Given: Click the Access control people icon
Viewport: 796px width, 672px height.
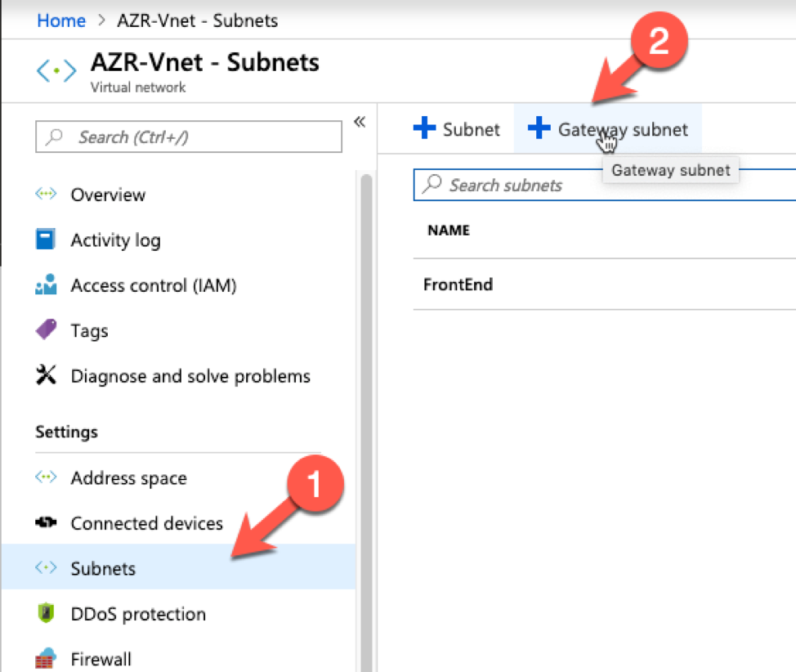Looking at the screenshot, I should coord(46,284).
